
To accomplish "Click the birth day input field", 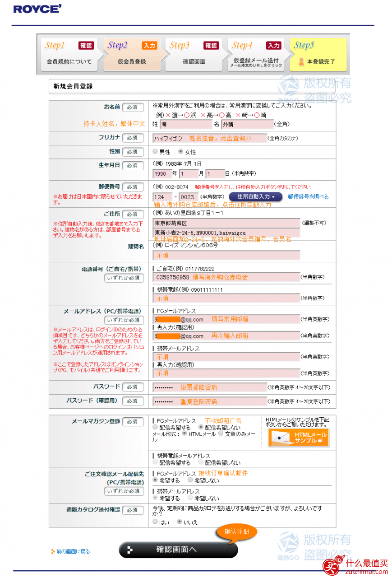I will (215, 174).
